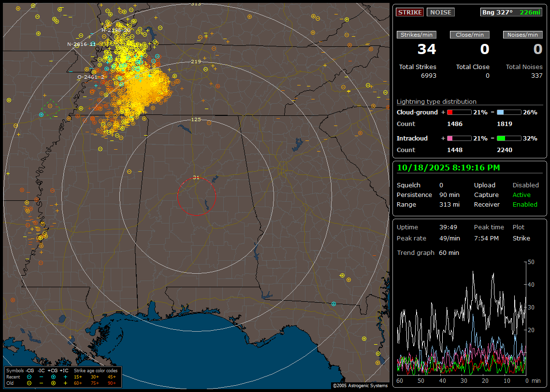550x392 pixels.
Task: Click the Noises/min button
Action: (x=523, y=35)
